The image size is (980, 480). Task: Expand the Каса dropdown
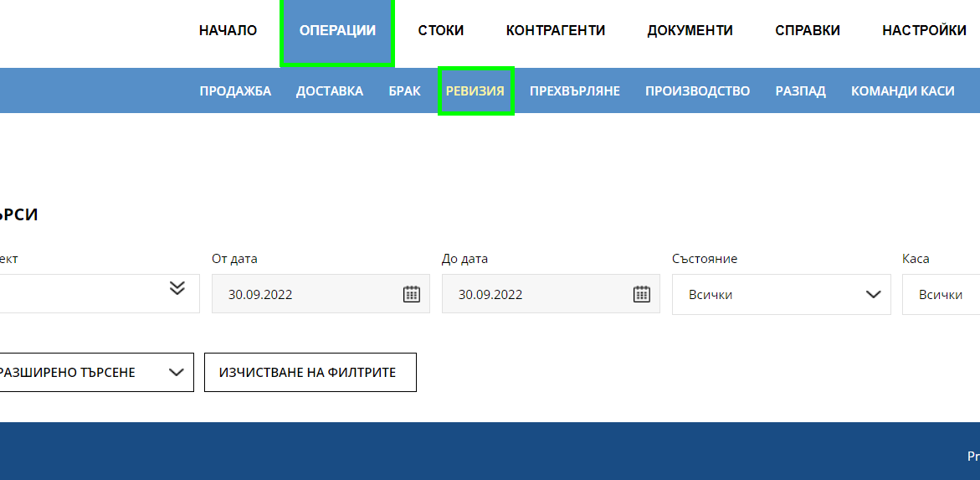click(942, 294)
